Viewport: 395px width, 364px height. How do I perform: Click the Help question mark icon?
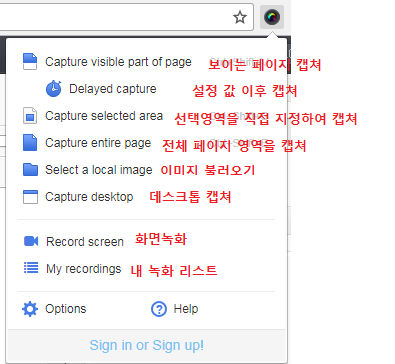pyautogui.click(x=159, y=309)
